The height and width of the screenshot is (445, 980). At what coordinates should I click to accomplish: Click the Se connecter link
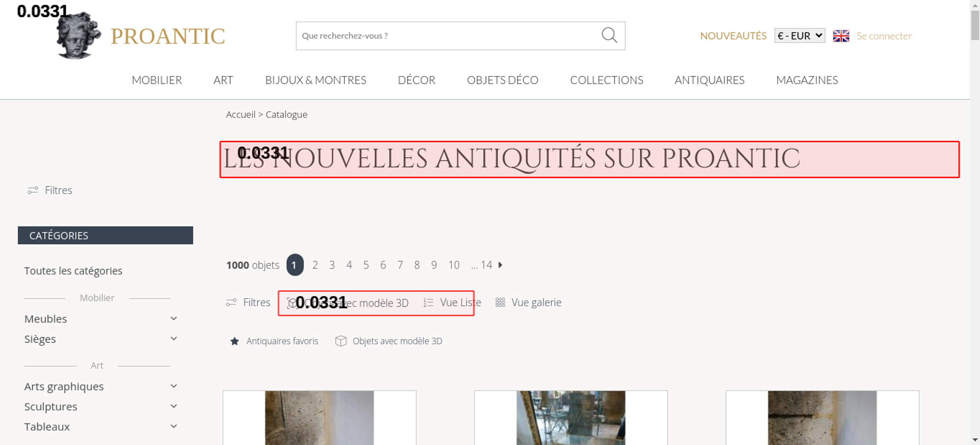[884, 36]
